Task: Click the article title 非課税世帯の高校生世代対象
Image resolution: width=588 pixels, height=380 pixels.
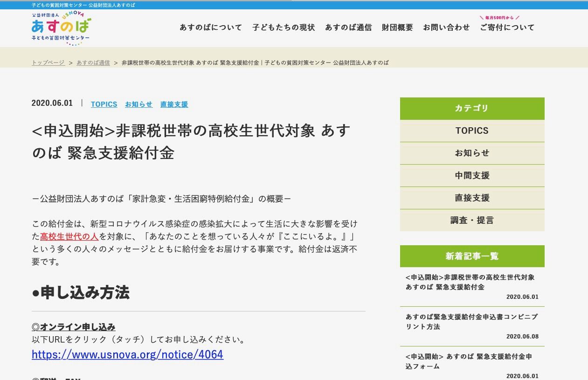Action: pos(191,142)
